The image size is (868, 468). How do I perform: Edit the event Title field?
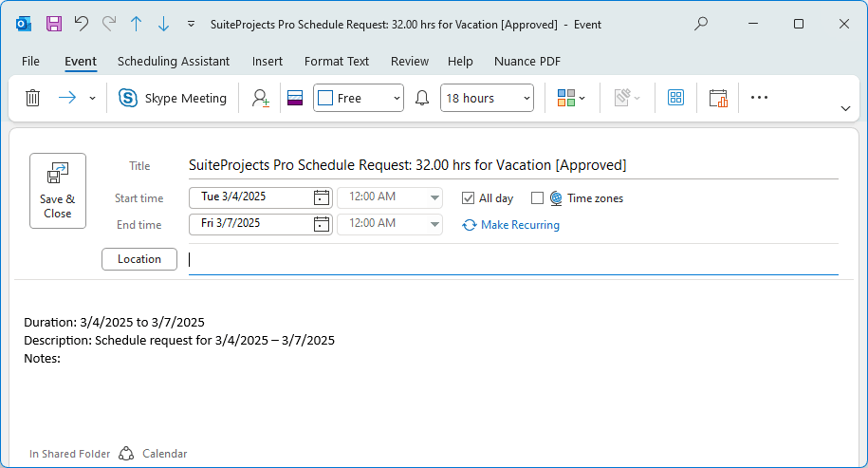click(x=513, y=165)
